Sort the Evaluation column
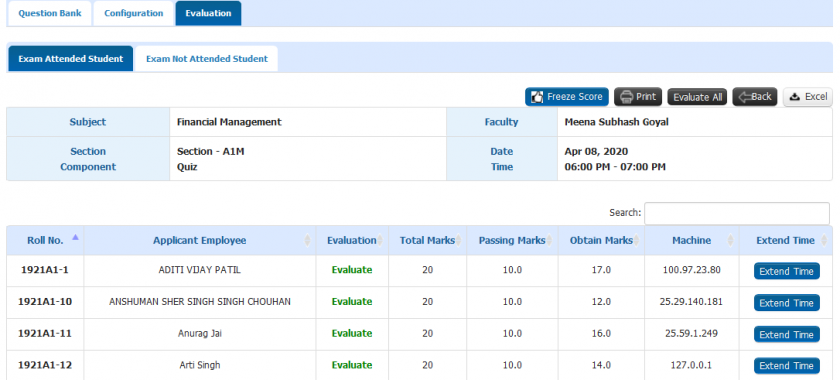This screenshot has height=380, width=840. [380, 241]
